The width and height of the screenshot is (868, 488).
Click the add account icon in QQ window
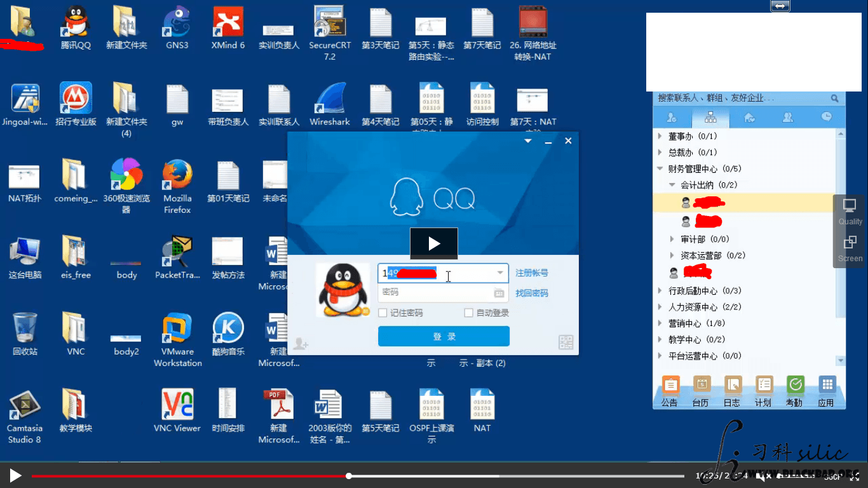point(301,344)
